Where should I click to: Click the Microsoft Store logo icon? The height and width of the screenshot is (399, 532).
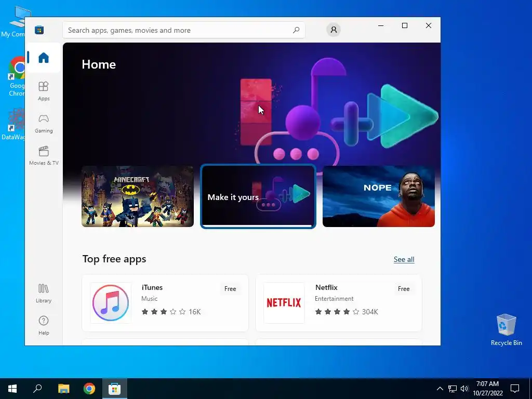point(39,30)
